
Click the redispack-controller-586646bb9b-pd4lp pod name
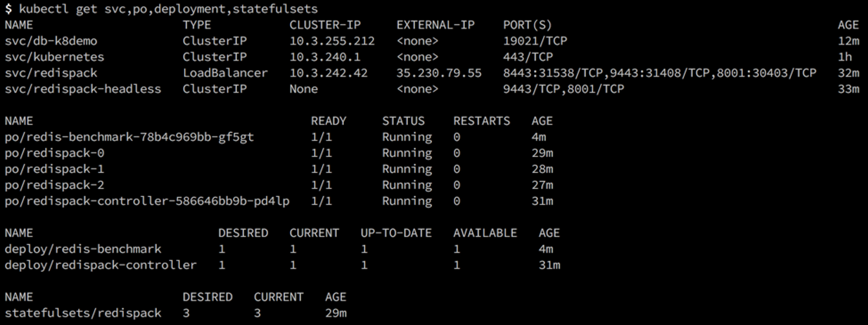point(147,201)
